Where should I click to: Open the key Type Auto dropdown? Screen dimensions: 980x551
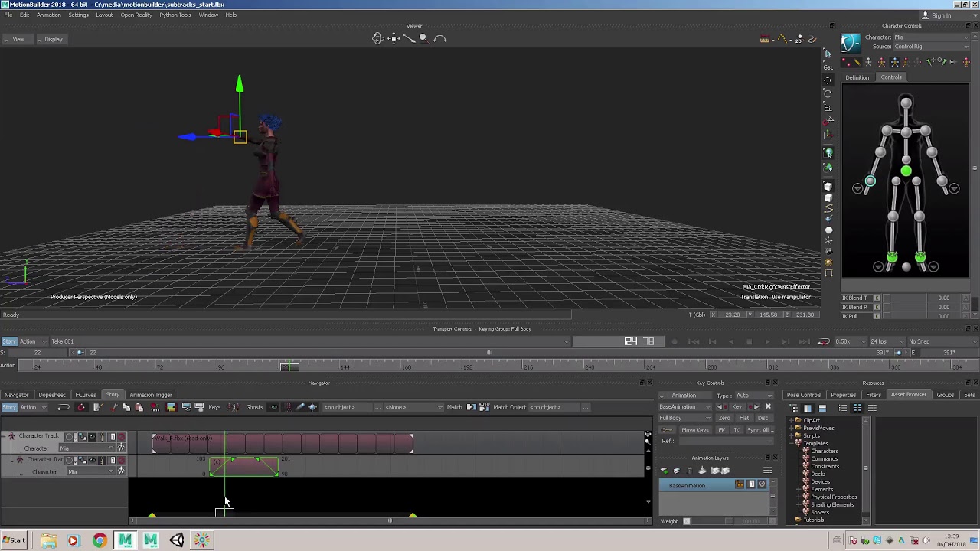click(753, 396)
